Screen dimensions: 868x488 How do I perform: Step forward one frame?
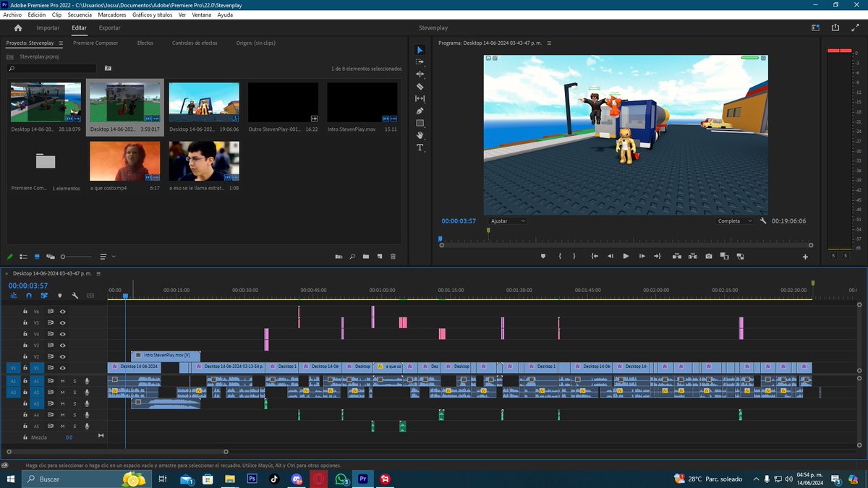[x=642, y=256]
